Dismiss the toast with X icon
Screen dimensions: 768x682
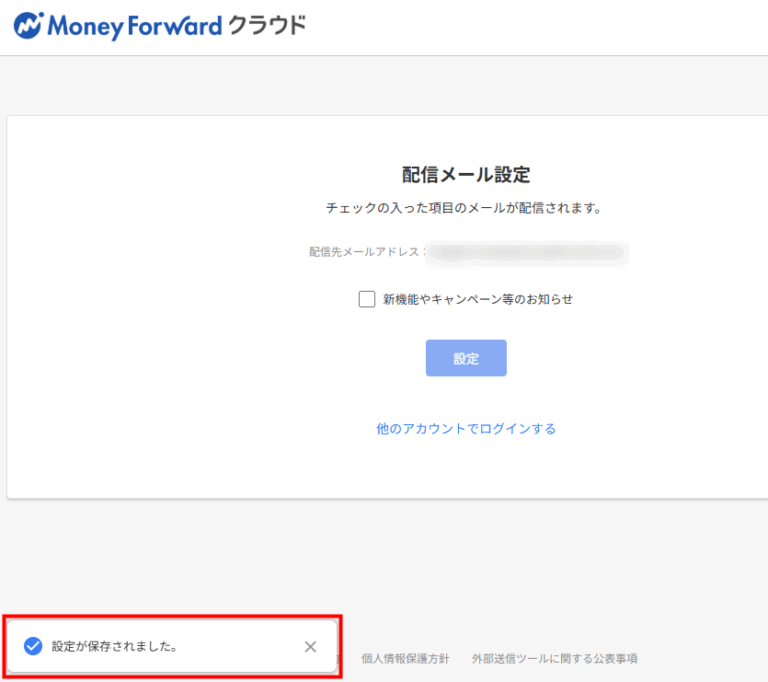pos(310,646)
